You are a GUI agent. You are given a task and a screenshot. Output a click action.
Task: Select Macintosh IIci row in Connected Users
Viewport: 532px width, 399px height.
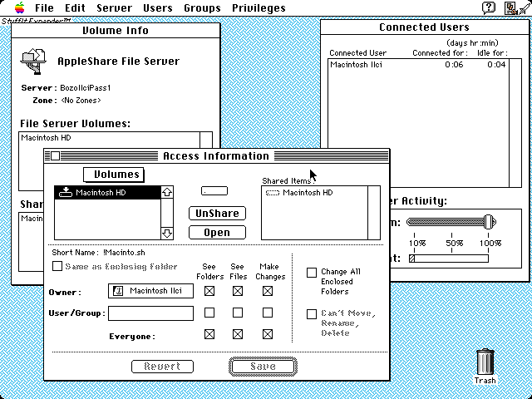pyautogui.click(x=419, y=65)
